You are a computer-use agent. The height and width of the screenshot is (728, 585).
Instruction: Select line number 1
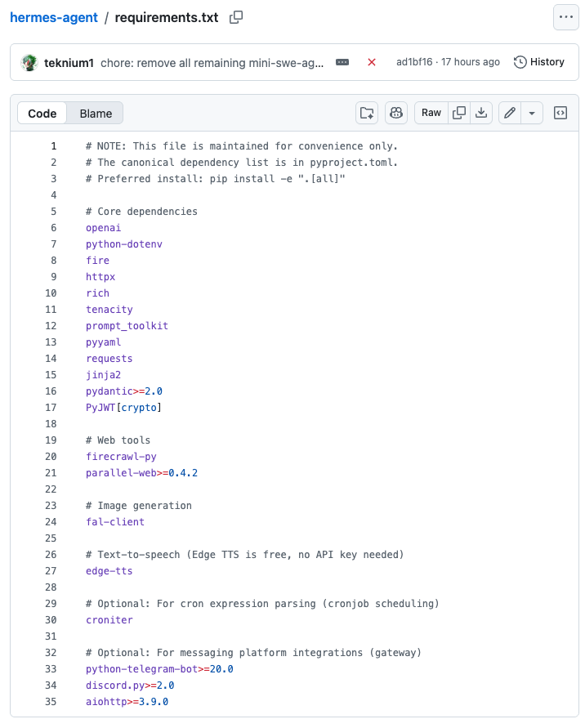tap(54, 146)
